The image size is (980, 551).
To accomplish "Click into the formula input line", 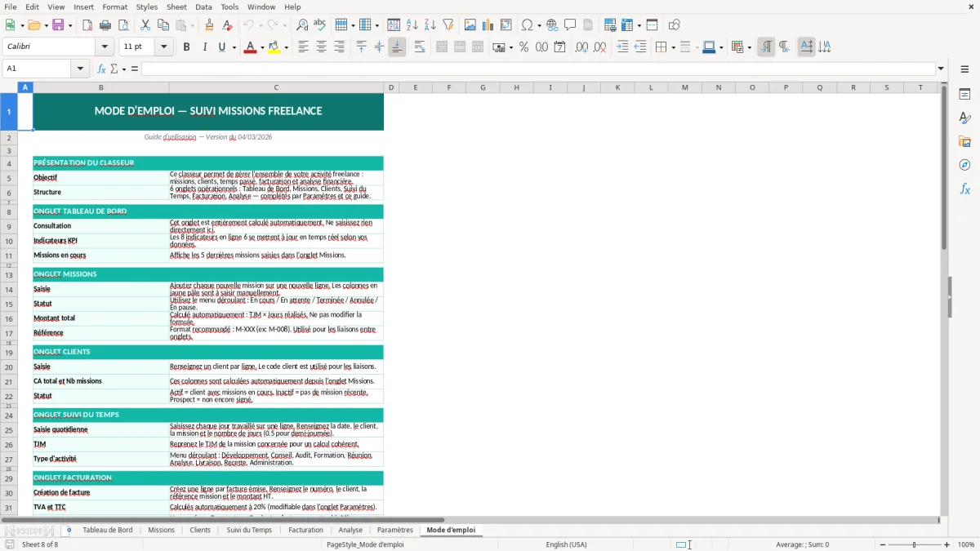I will [x=537, y=69].
